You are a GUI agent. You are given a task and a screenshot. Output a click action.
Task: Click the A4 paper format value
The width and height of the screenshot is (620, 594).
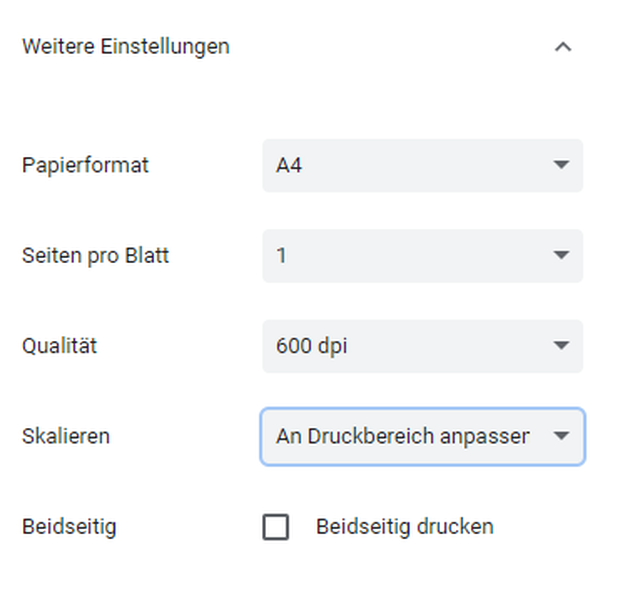tap(290, 165)
